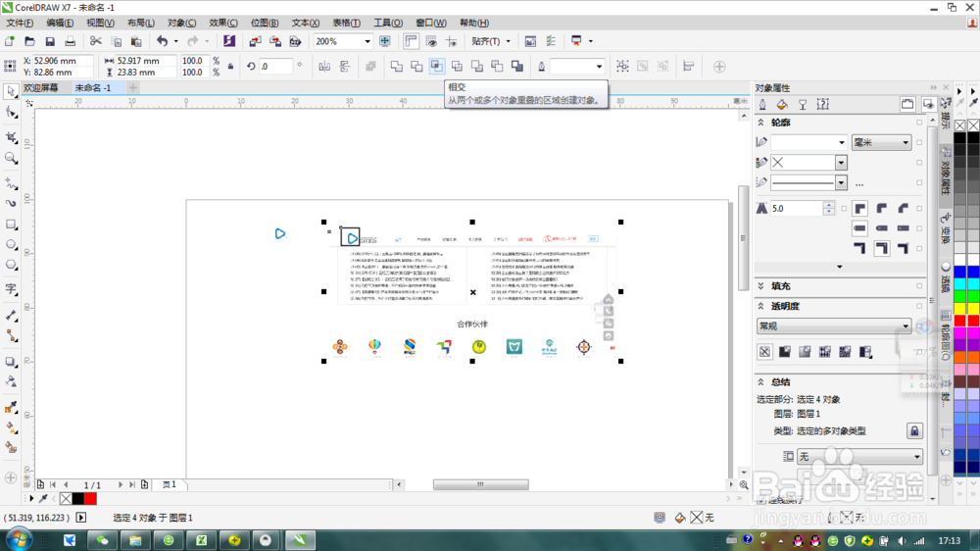
Task: Open the line style dropdown
Action: (841, 182)
